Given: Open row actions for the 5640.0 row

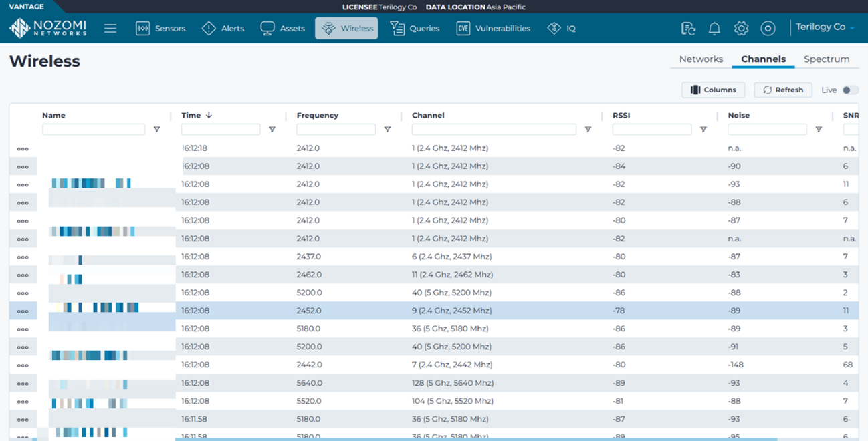Looking at the screenshot, I should tap(23, 384).
